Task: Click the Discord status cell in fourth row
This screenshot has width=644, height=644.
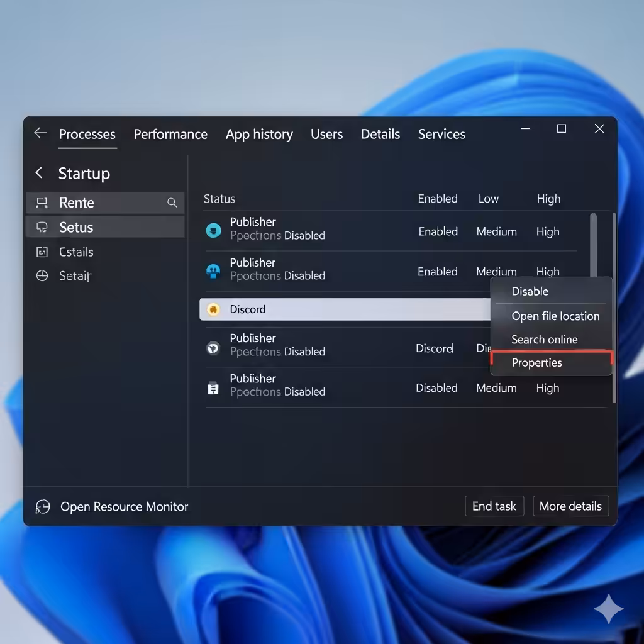Action: tap(435, 348)
